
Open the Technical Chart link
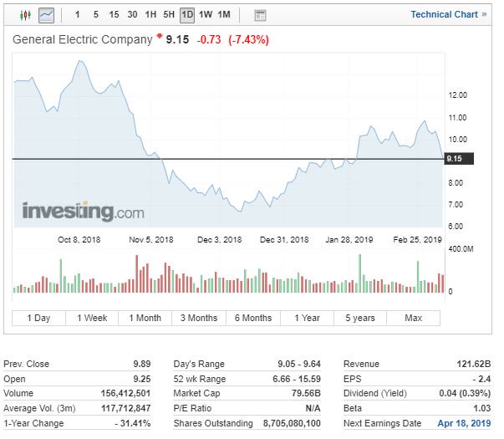coord(449,14)
